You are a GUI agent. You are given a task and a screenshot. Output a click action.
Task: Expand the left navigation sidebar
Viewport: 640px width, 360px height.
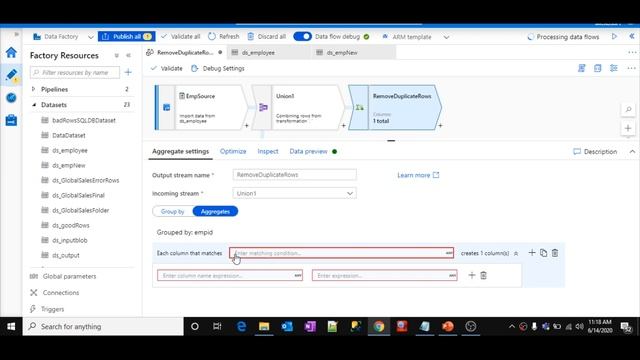(16, 34)
